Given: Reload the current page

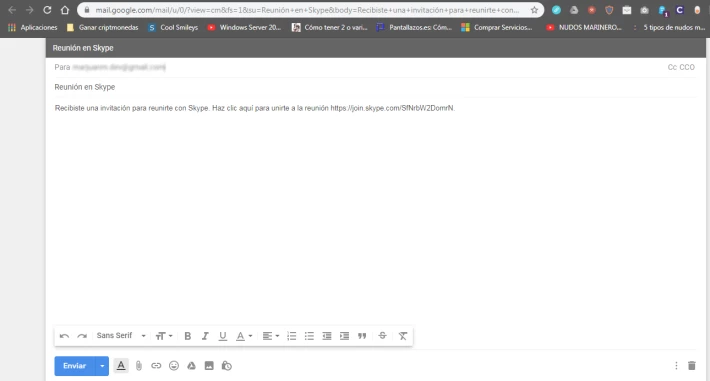Looking at the screenshot, I should pyautogui.click(x=47, y=10).
